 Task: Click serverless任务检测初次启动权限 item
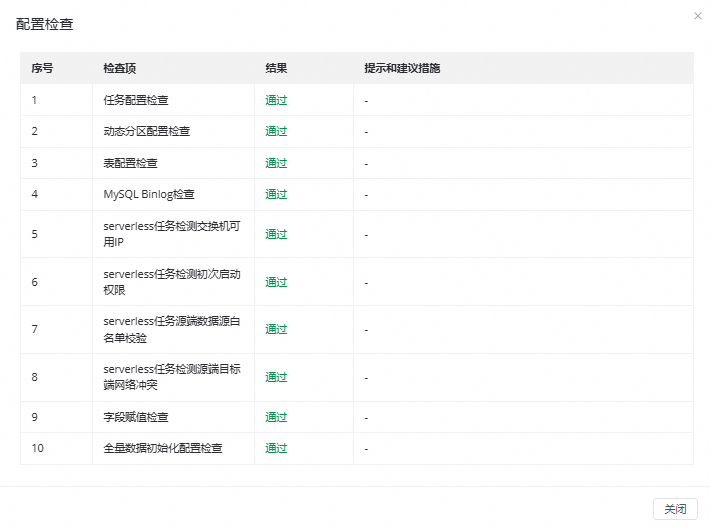[x=172, y=282]
